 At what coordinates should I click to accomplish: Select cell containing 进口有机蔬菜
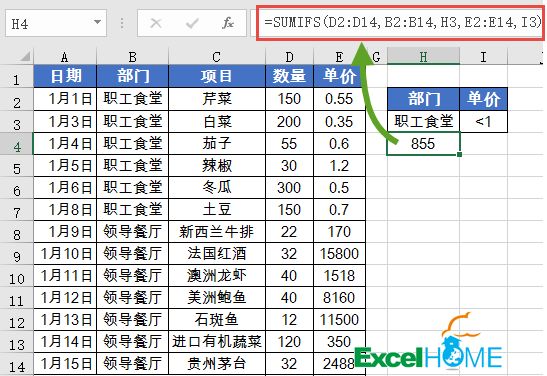point(217,341)
